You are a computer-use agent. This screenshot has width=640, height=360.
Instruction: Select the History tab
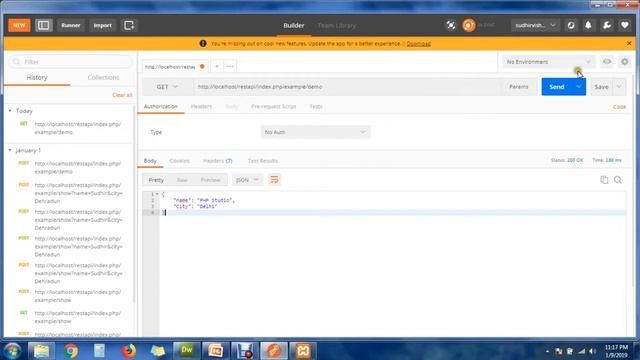pyautogui.click(x=37, y=78)
